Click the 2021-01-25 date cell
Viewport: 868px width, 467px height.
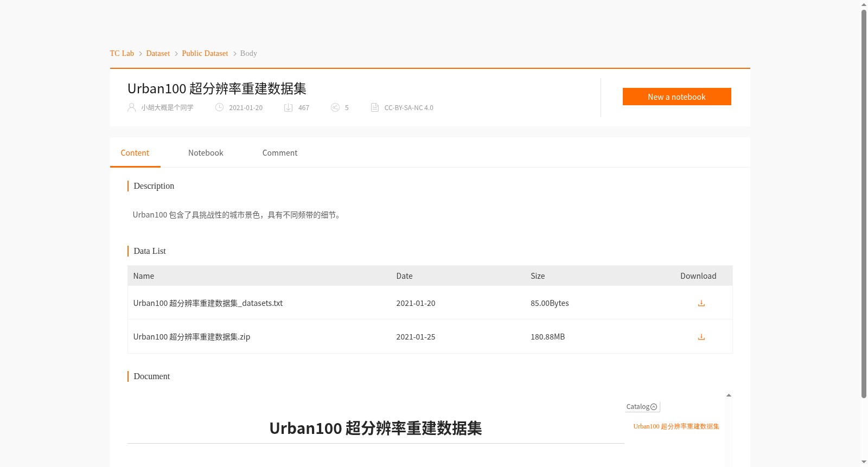coord(416,337)
